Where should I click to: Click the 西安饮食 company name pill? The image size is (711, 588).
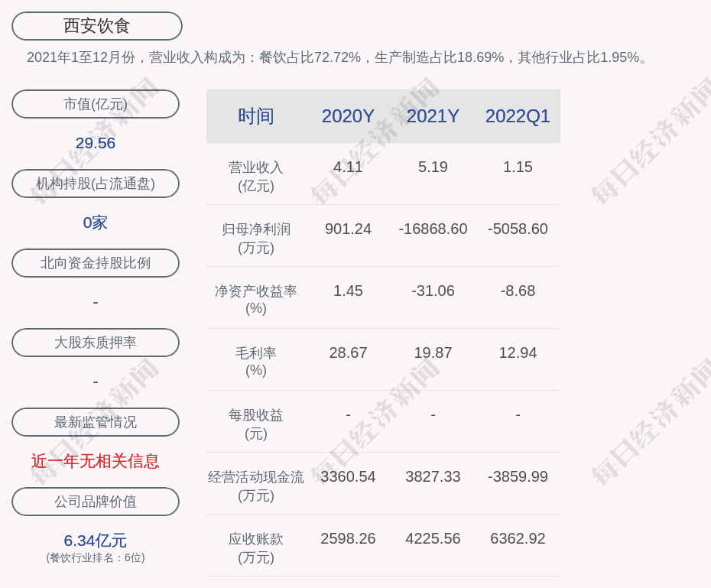(97, 26)
